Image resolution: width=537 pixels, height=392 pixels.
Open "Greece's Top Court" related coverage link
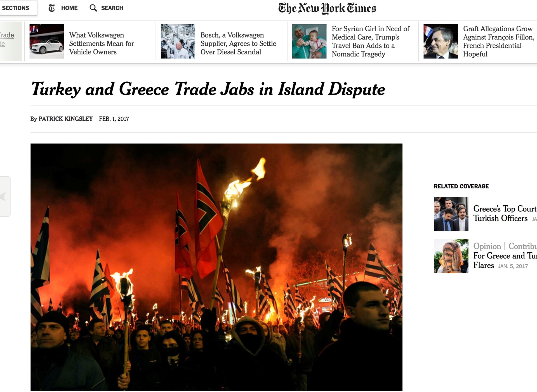[505, 213]
